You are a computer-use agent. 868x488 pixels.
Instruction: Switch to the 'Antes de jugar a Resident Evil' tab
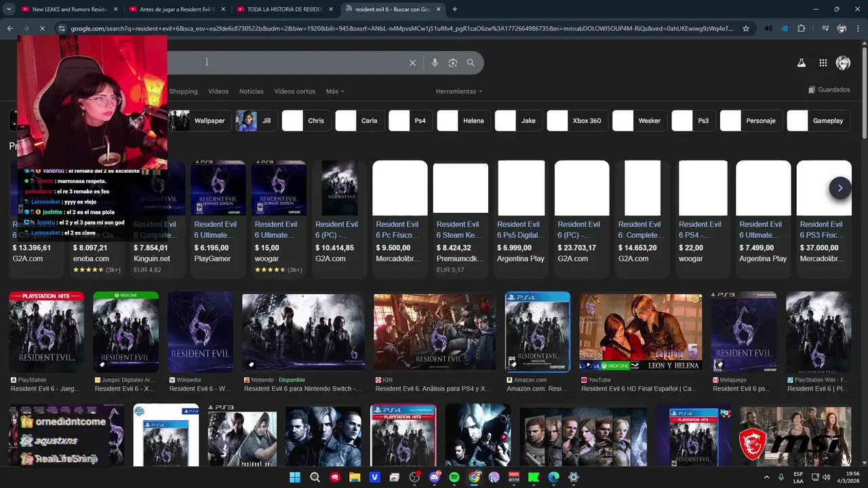[x=176, y=9]
